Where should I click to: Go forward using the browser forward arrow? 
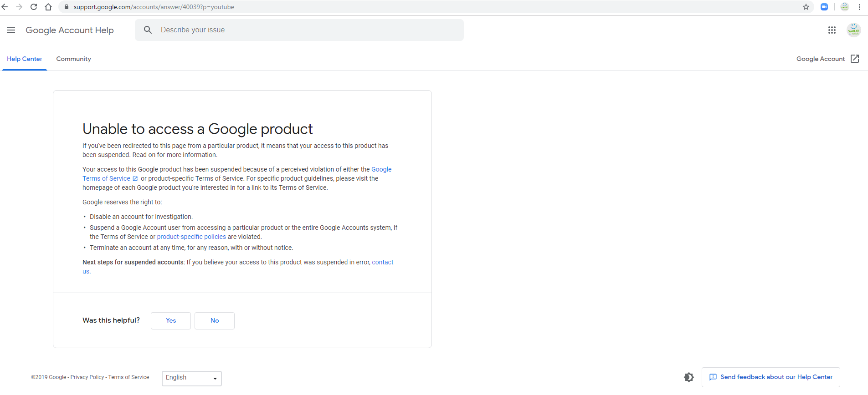19,7
